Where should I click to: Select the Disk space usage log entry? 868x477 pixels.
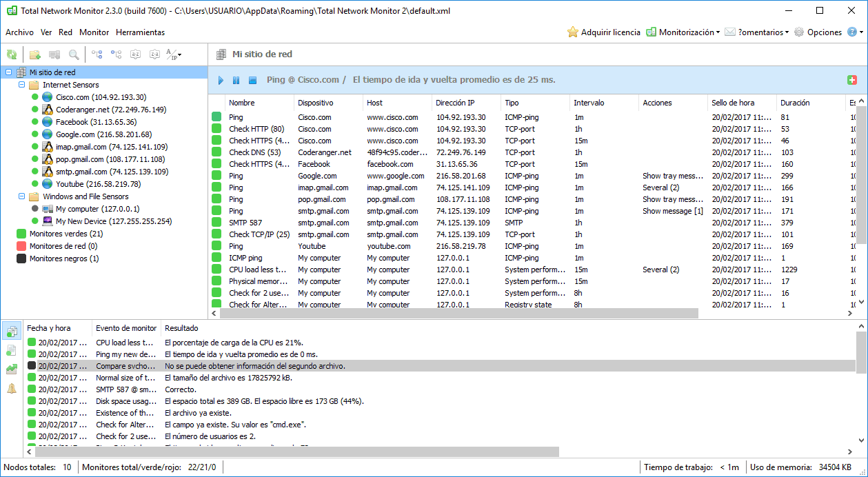(x=441, y=401)
